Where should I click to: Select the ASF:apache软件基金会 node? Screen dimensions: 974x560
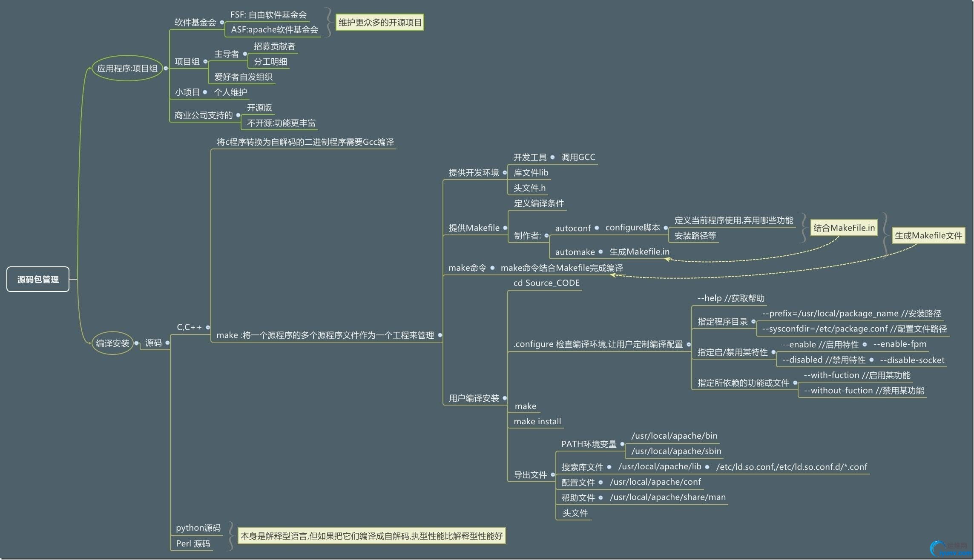pyautogui.click(x=274, y=30)
